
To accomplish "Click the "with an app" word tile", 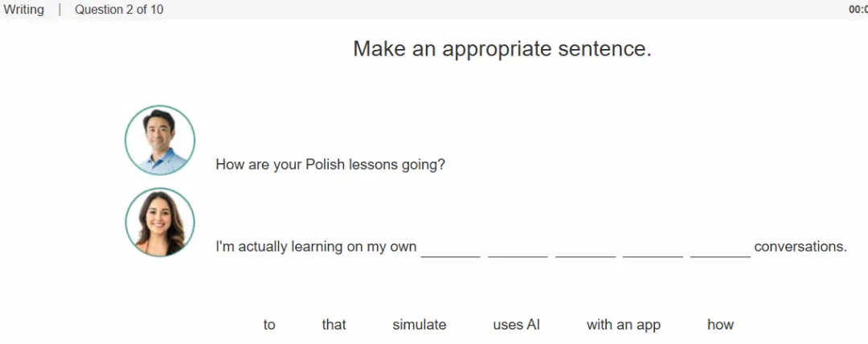I will (624, 326).
